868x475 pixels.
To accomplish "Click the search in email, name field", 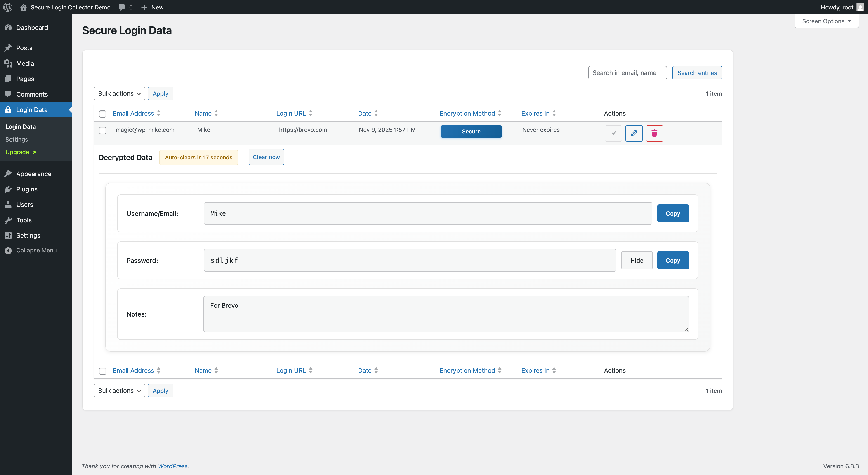I will (627, 72).
